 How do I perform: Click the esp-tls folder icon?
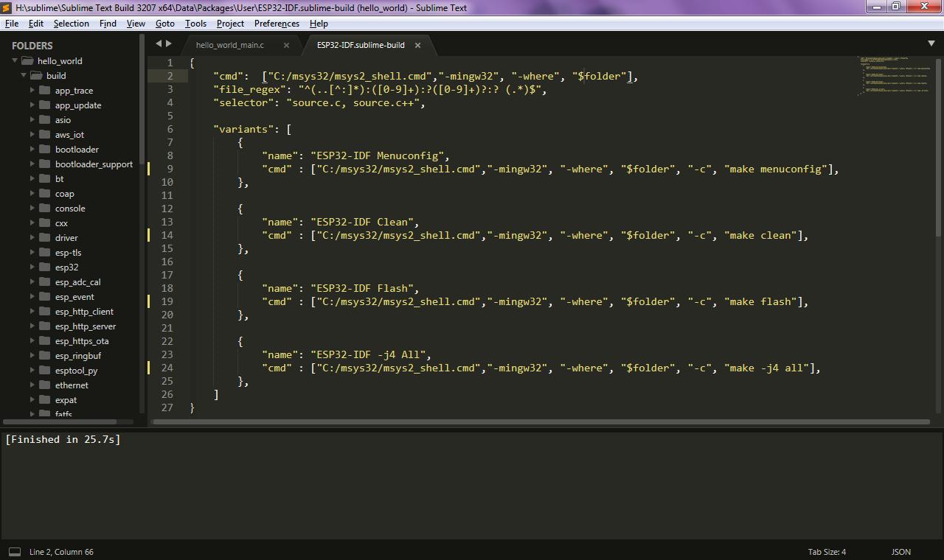44,253
